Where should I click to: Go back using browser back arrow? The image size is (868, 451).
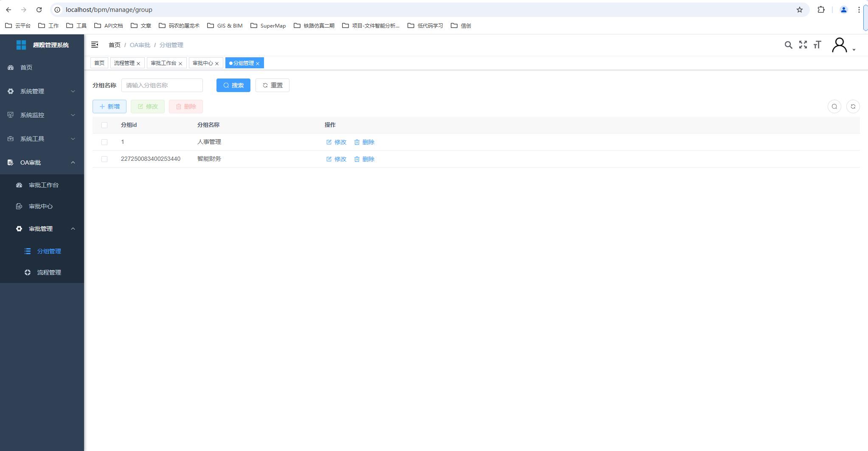point(8,9)
